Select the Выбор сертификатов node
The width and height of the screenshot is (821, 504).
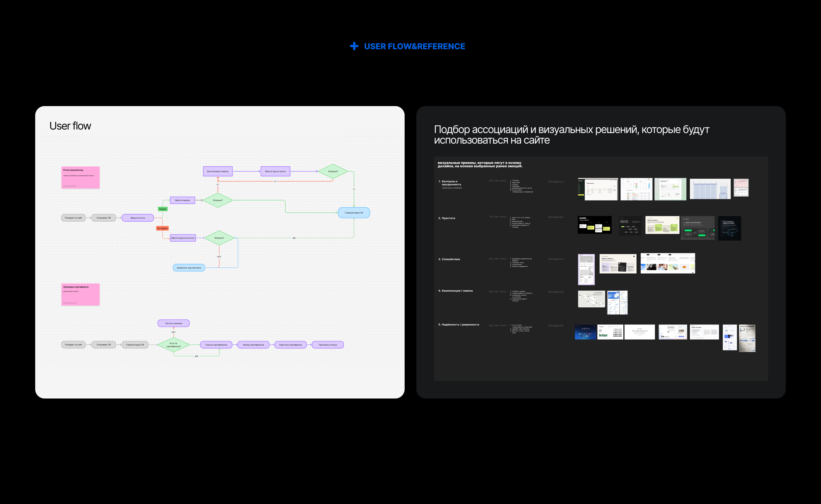(253, 345)
